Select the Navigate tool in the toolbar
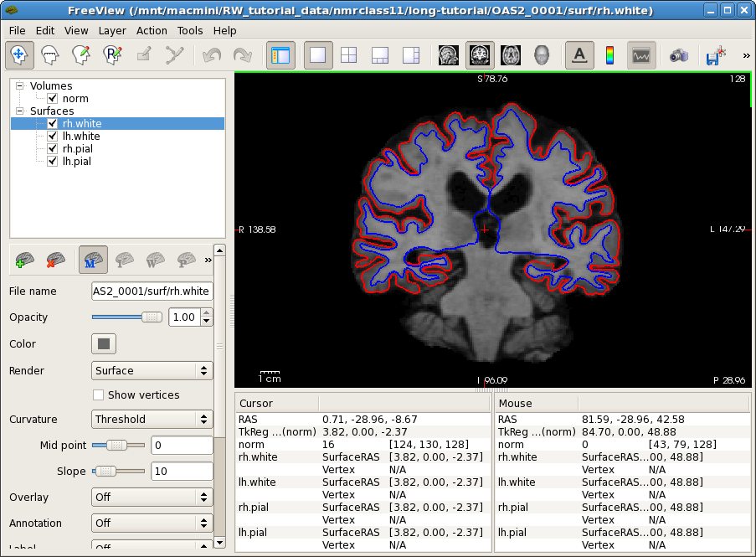This screenshot has height=557, width=756. click(x=19, y=55)
